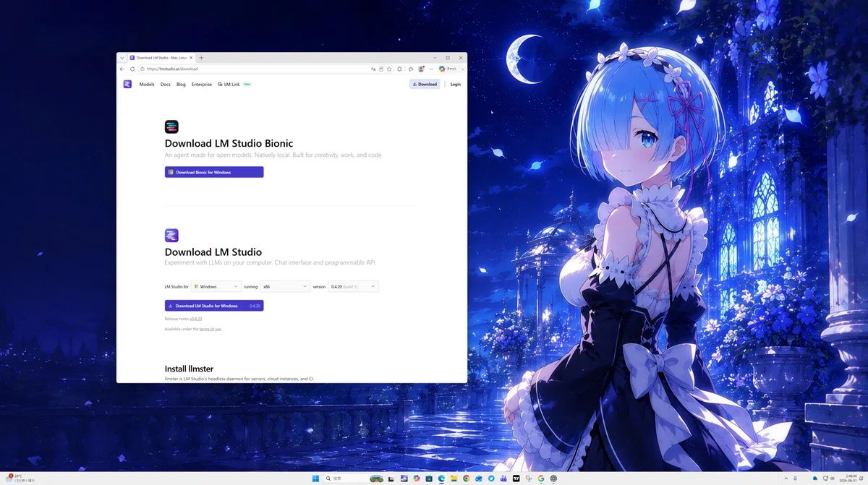Click the browser back arrow
Image resolution: width=868 pixels, height=485 pixels.
coord(122,69)
